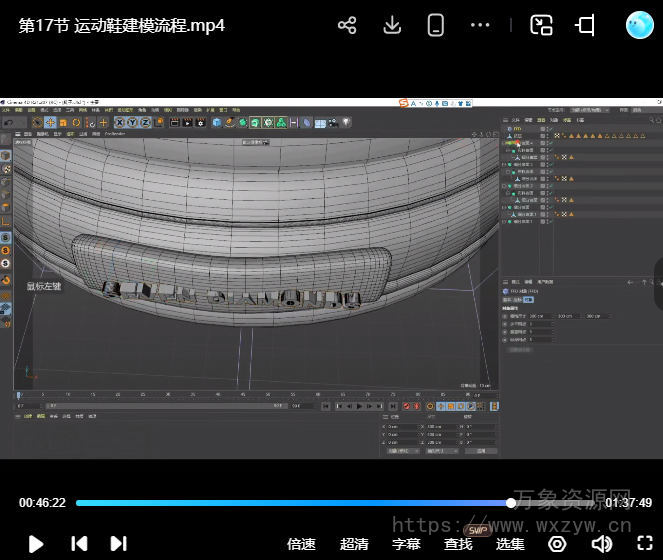Open the 倍速 playback speed menu
This screenshot has height=560, width=663.
pos(302,544)
